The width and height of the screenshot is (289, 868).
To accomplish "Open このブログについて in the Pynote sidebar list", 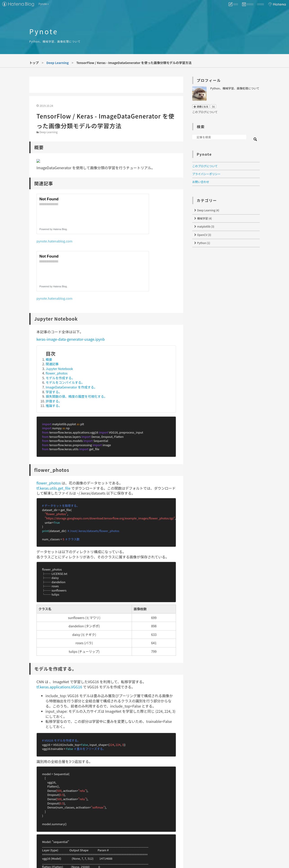I will 205,166.
